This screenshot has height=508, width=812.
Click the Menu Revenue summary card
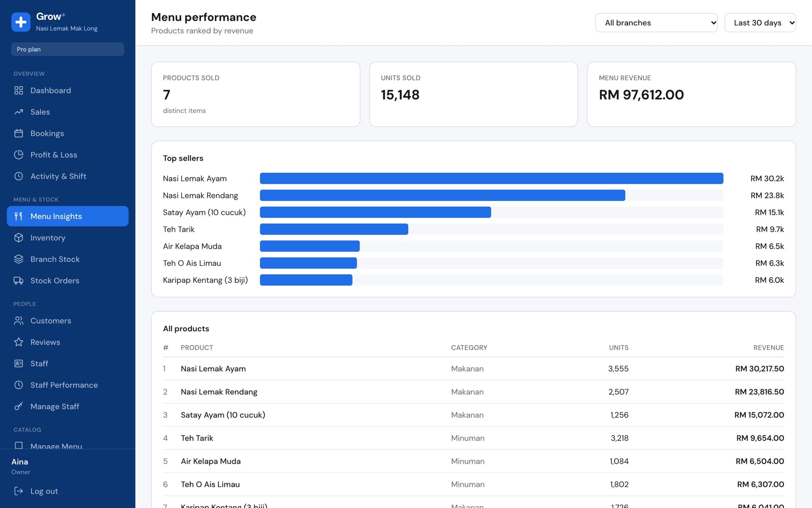pyautogui.click(x=691, y=94)
